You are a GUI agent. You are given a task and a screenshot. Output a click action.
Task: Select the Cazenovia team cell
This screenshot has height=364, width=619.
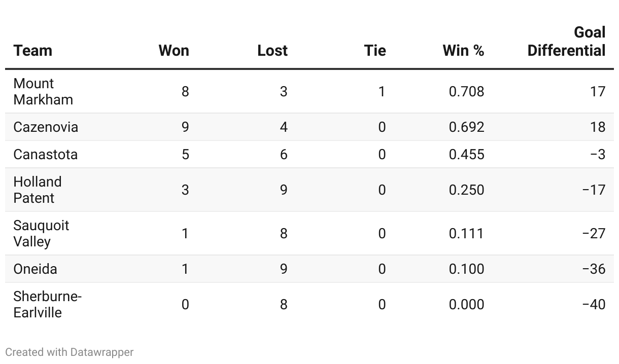(x=46, y=127)
